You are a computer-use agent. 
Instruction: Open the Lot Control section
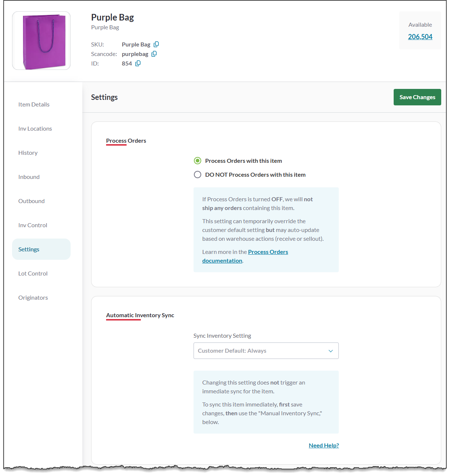(33, 273)
